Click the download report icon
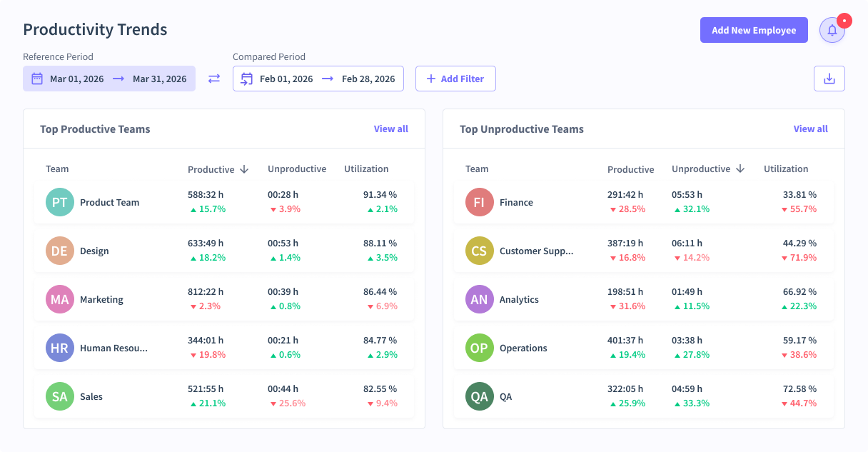The width and height of the screenshot is (868, 452). tap(829, 79)
